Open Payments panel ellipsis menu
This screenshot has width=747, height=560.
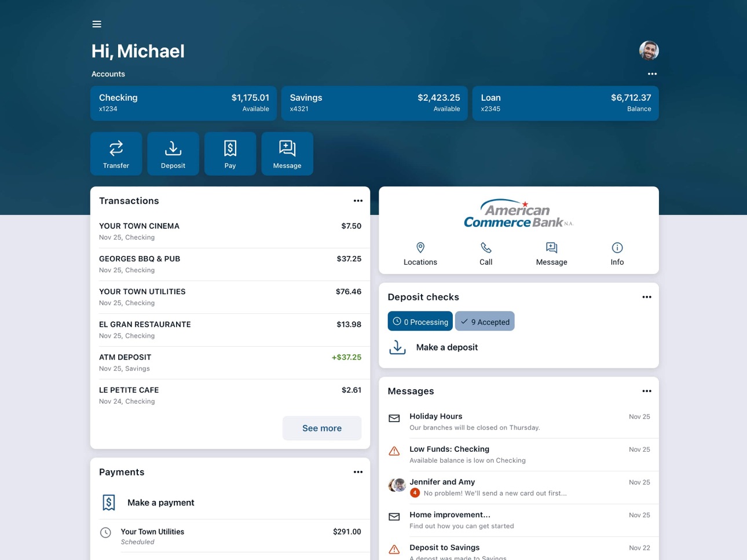tap(358, 472)
